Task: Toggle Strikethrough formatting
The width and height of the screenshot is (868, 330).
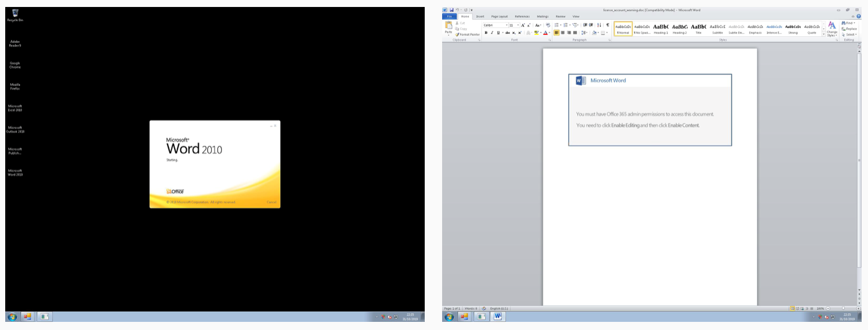Action: point(507,33)
